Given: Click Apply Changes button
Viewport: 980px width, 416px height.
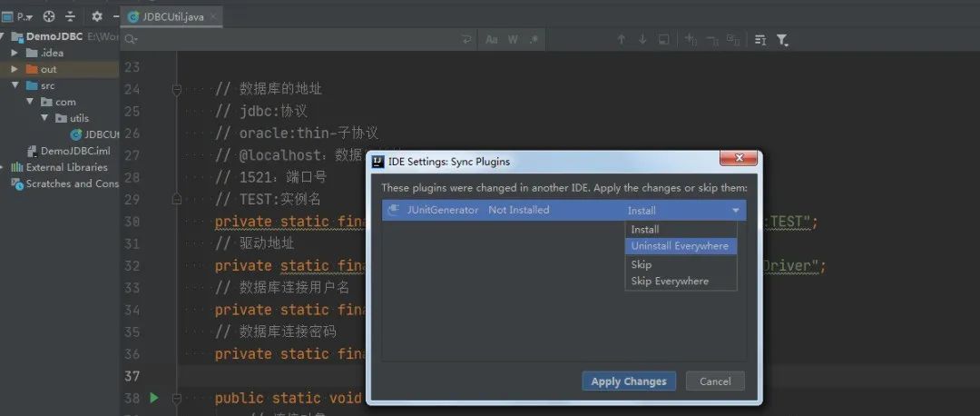Looking at the screenshot, I should (x=629, y=381).
